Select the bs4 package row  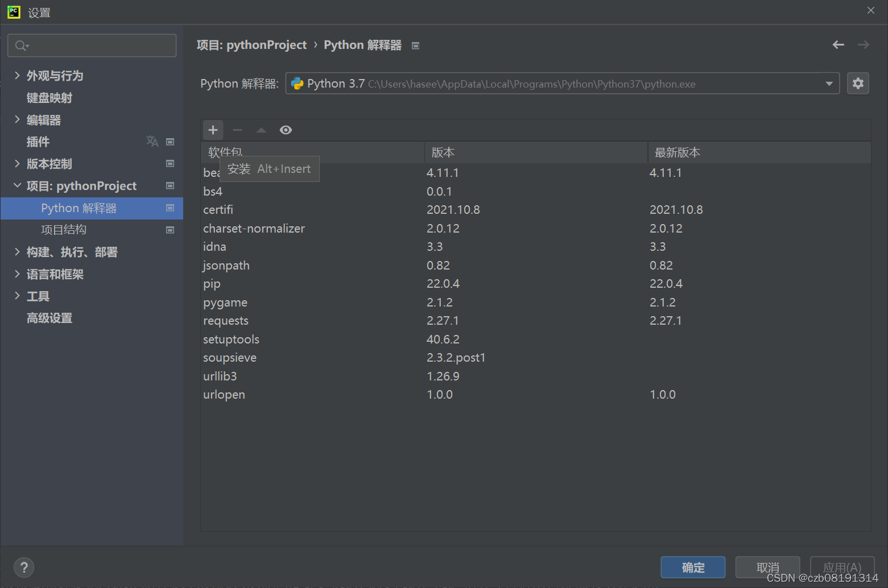pyautogui.click(x=536, y=191)
